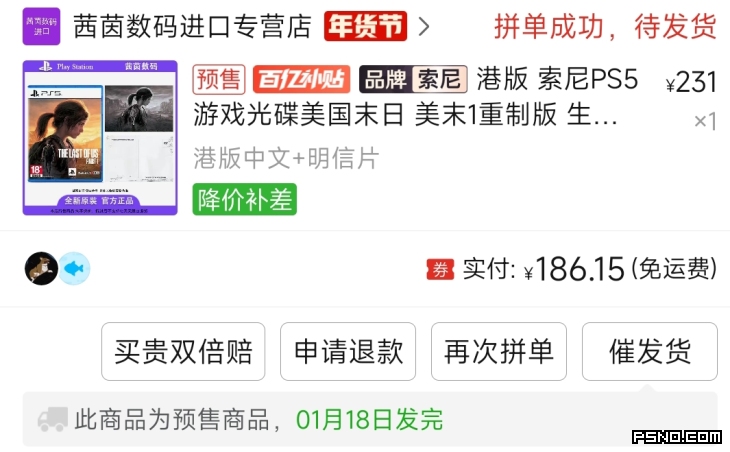The width and height of the screenshot is (730, 452).
Task: Expand store page via chevron arrow
Action: (x=424, y=26)
